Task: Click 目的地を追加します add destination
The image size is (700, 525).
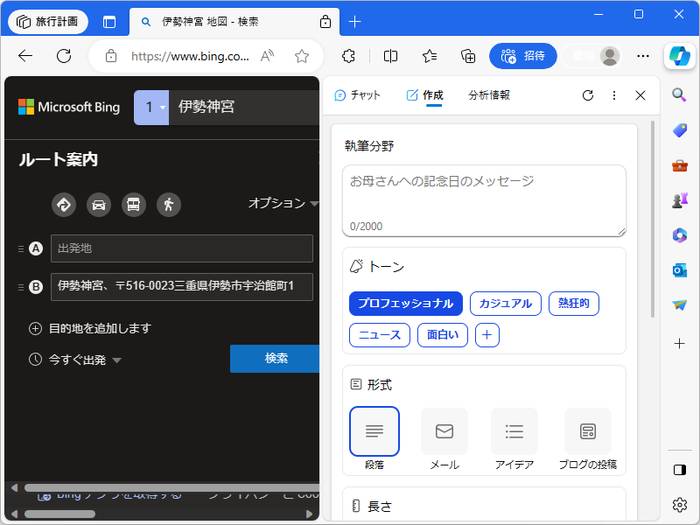Action: coord(90,329)
